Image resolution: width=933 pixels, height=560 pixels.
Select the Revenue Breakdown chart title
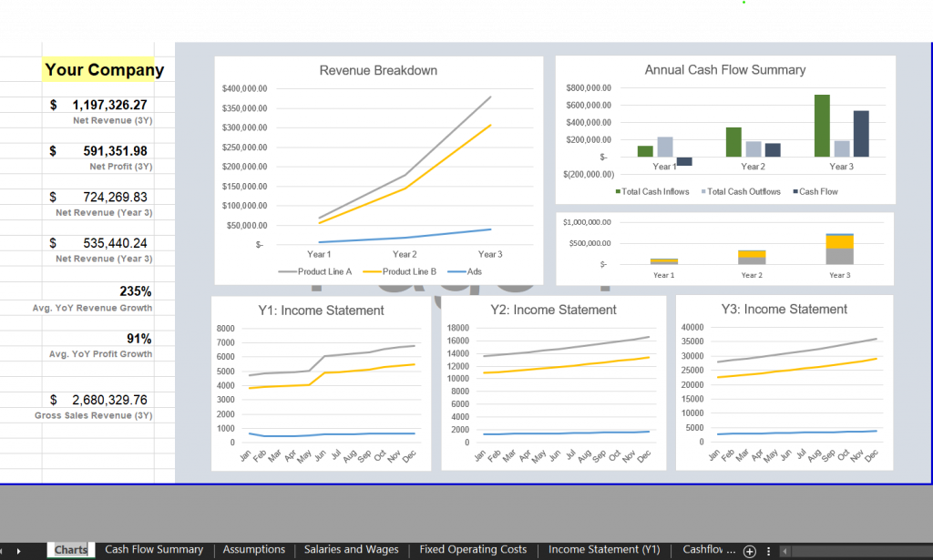point(378,70)
